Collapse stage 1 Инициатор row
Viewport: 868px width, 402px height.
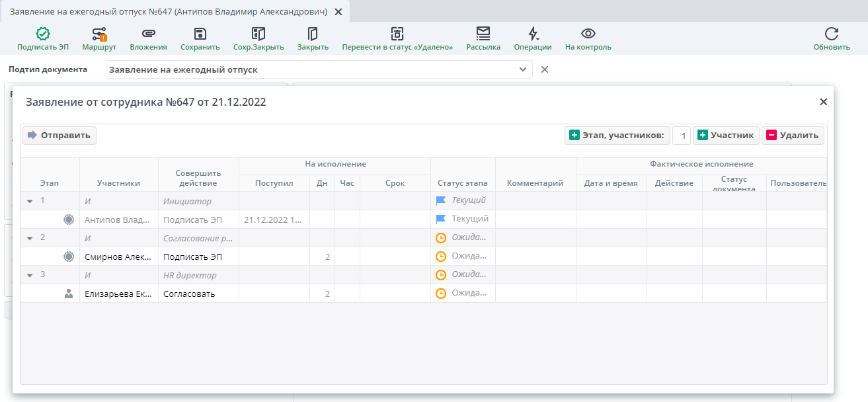(x=30, y=201)
